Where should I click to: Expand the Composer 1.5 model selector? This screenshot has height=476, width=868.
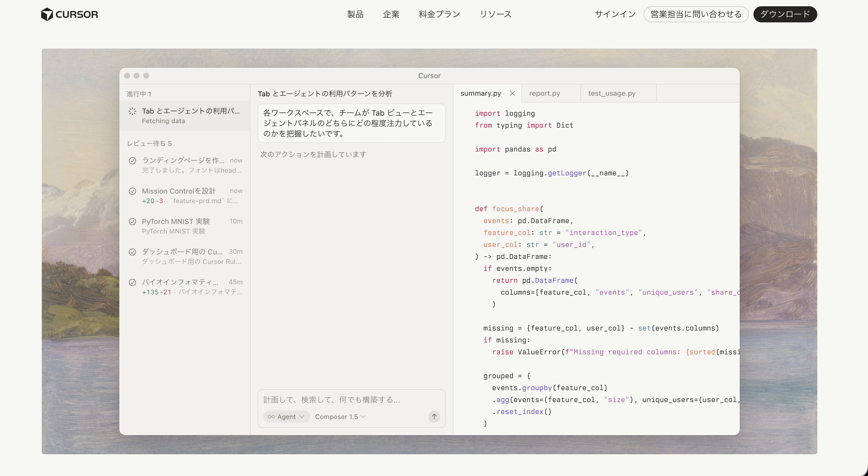point(340,416)
